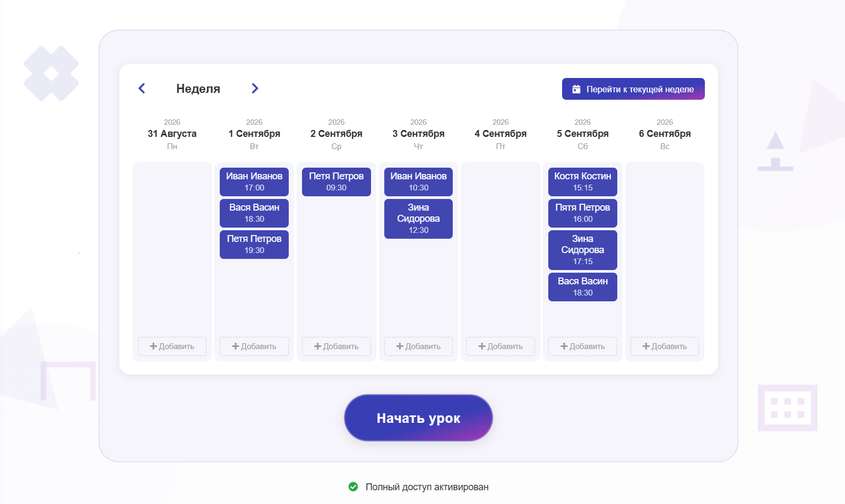Add a lesson on 2 Сентября
The image size is (845, 504).
pos(337,346)
